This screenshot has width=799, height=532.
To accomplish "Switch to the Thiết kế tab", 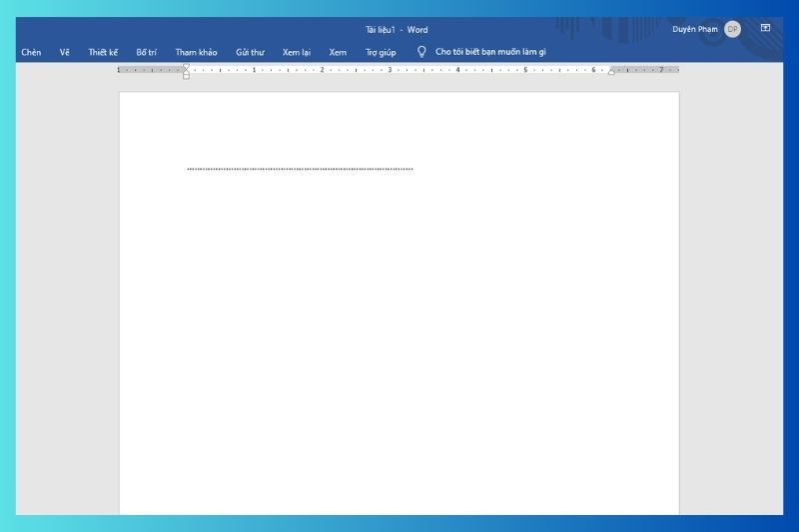I will coord(103,52).
